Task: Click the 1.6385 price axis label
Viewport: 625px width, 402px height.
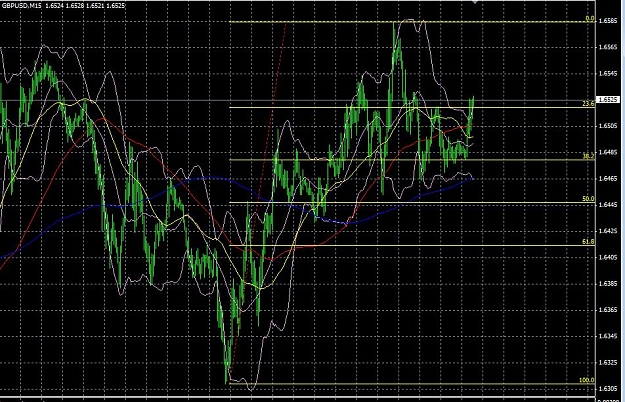Action: [608, 284]
